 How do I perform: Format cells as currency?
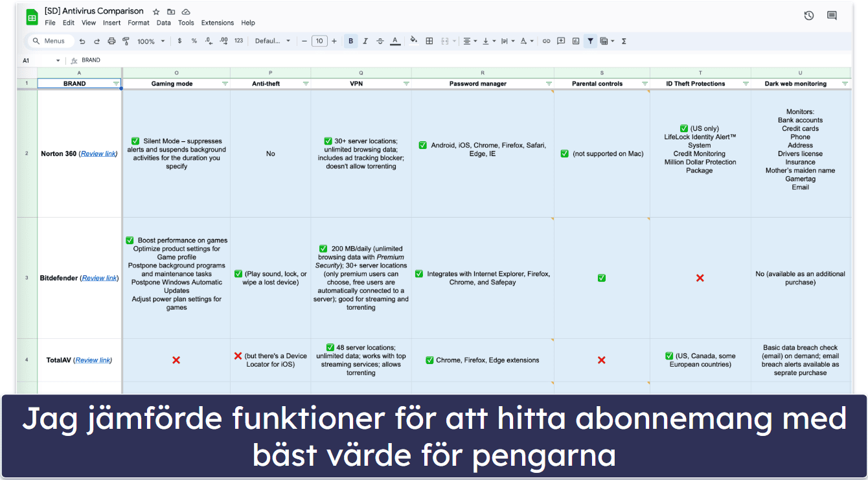pos(179,41)
